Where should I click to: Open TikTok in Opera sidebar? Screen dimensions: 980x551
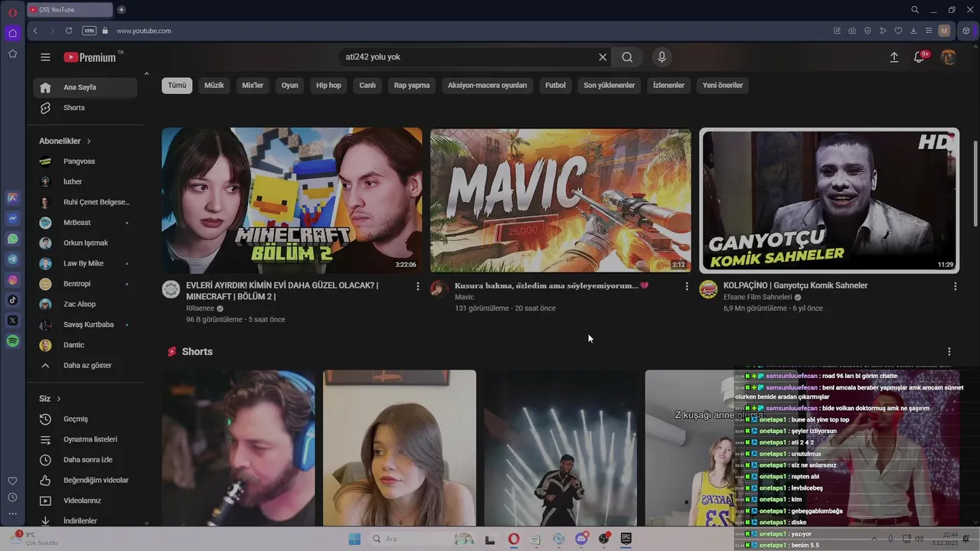coord(13,300)
